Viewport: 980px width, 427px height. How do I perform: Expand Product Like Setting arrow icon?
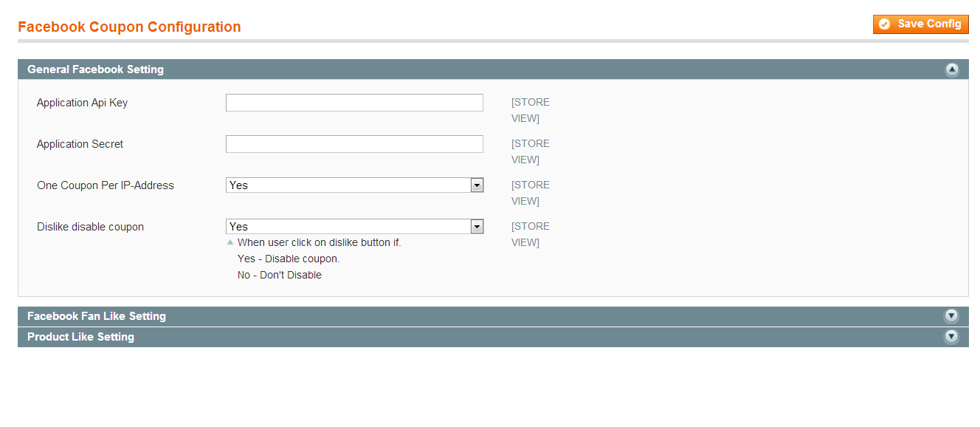coord(951,337)
